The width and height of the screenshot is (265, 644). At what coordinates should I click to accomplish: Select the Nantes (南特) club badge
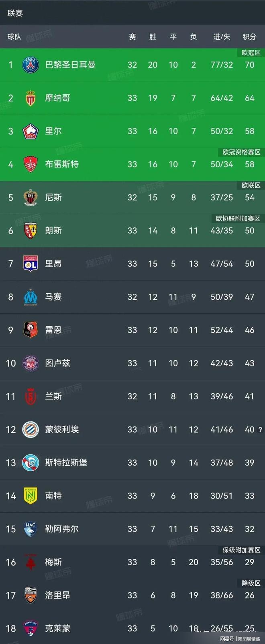click(30, 496)
